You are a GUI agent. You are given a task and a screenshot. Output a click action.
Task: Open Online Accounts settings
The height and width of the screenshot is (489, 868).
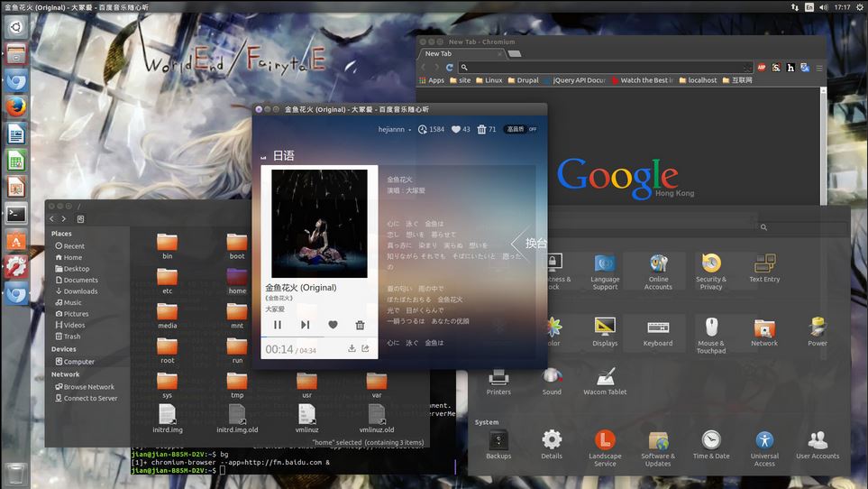(658, 272)
